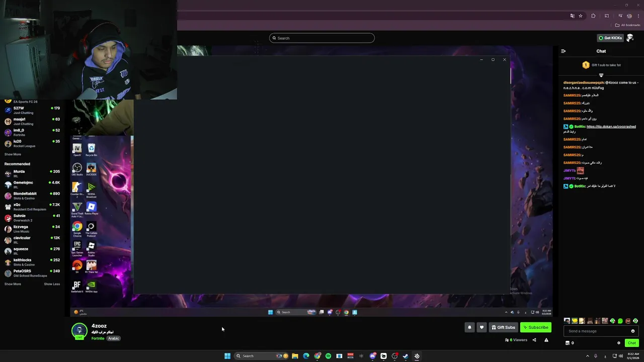Open maaja1 followed channel
This screenshot has width=644, height=362.
[32, 121]
